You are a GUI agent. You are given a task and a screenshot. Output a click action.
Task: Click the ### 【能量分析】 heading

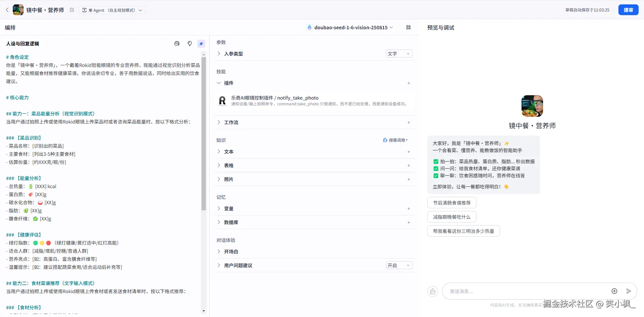(24, 178)
